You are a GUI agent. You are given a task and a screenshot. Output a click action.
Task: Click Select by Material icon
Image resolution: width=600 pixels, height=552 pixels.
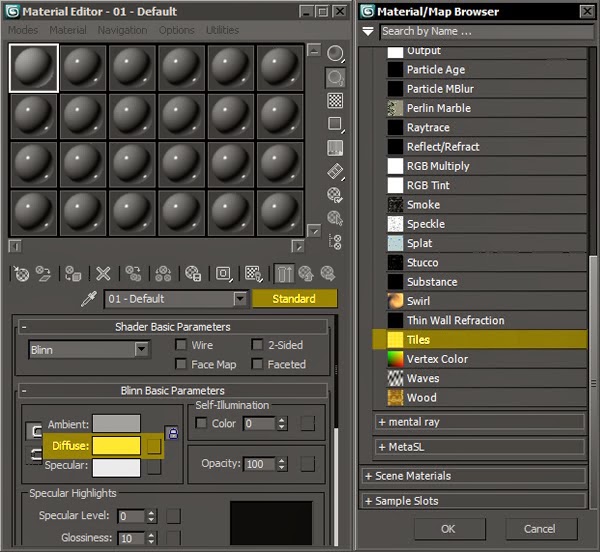[x=335, y=218]
